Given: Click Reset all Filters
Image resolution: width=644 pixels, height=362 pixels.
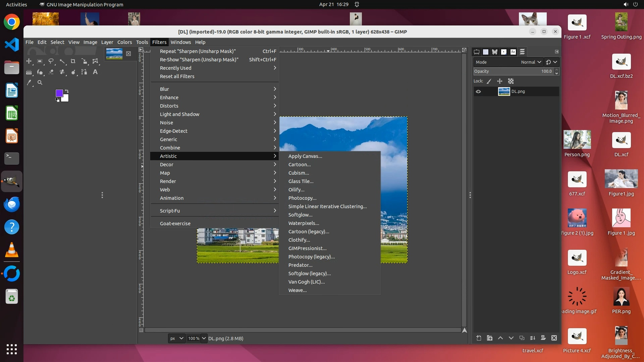Looking at the screenshot, I should [177, 76].
